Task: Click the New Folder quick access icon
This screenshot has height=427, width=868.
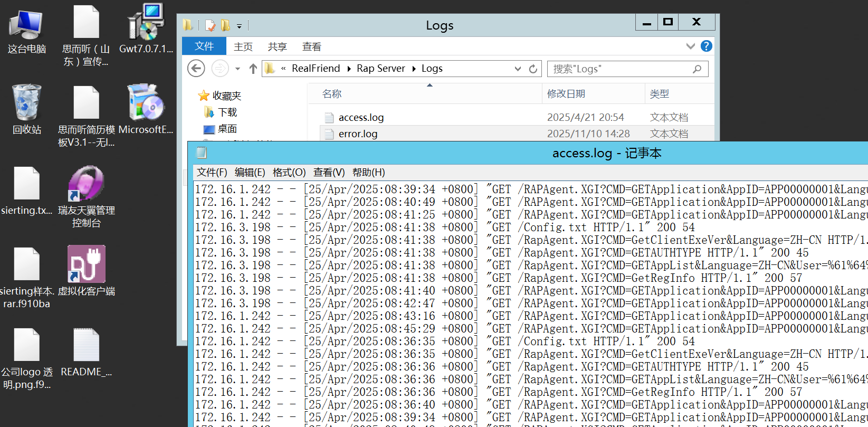Action: [226, 25]
